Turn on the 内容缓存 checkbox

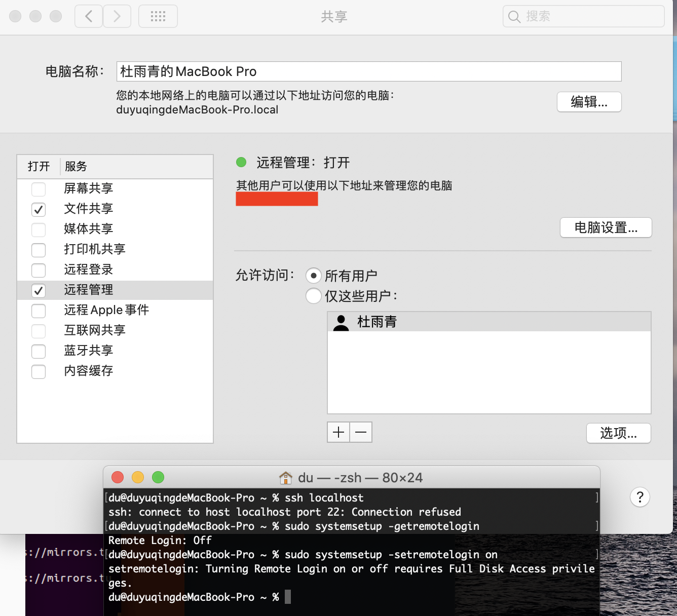pos(39,371)
